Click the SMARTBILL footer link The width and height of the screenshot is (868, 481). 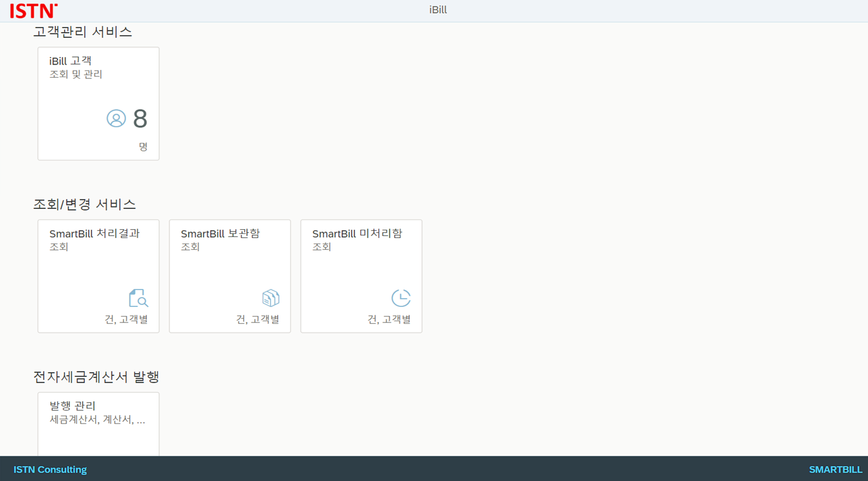click(836, 470)
